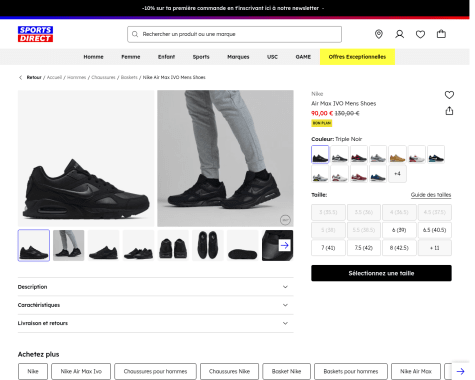Open the GAME menu item
Viewport: 475px width, 380px height.
click(303, 57)
